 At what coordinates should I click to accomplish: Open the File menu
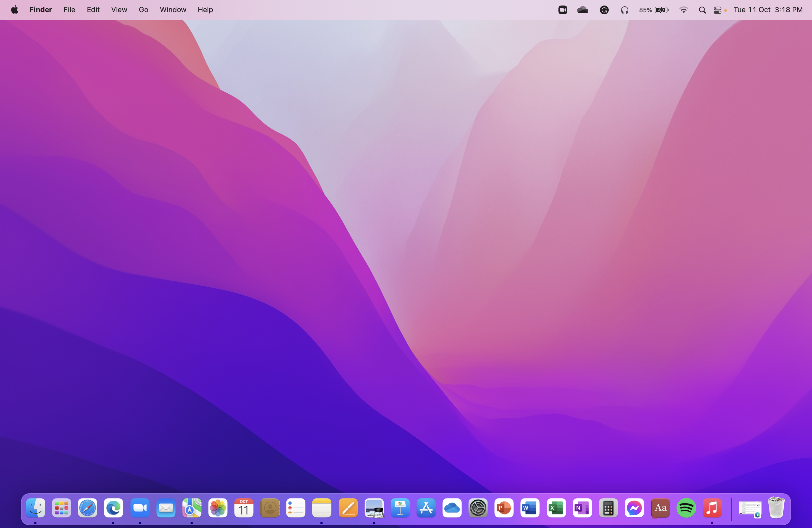(x=69, y=10)
